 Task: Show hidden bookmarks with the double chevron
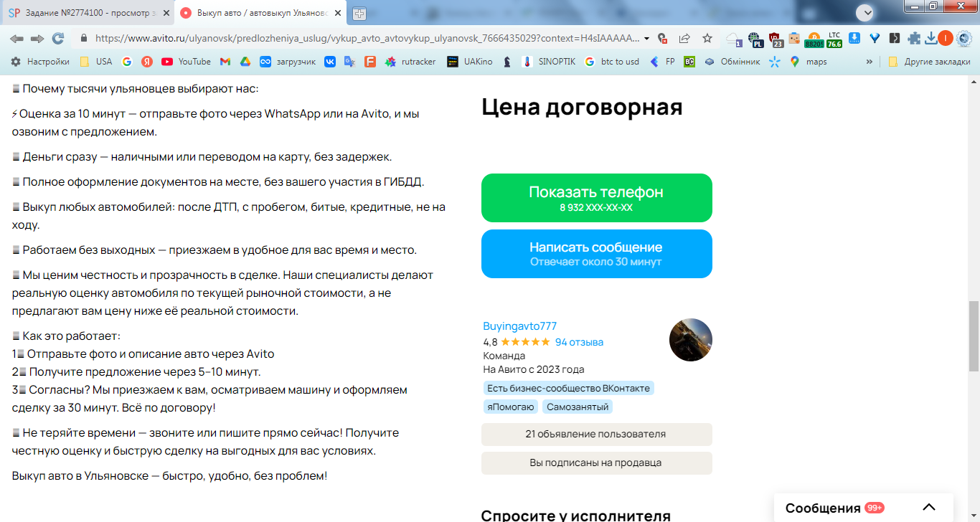[x=870, y=62]
